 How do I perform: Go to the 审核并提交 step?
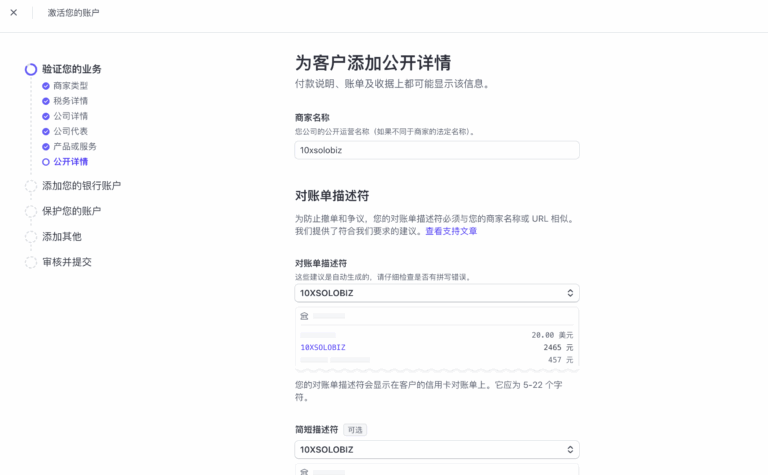coord(66,262)
